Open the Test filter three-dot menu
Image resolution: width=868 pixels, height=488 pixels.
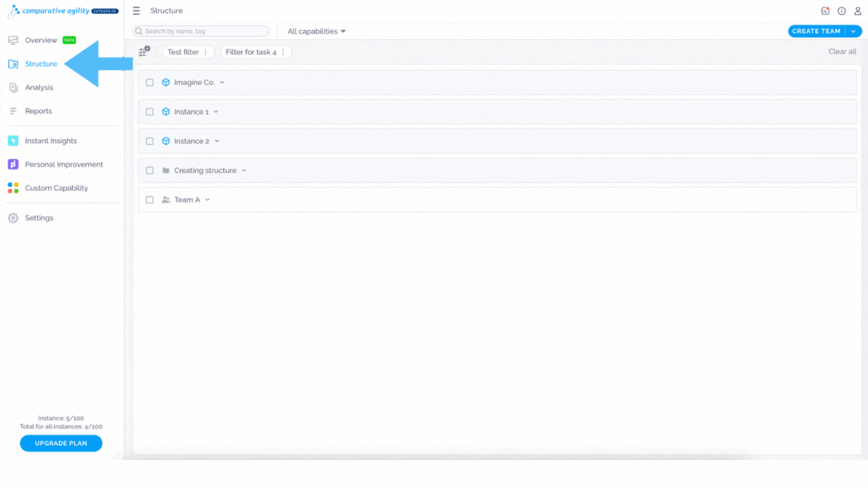(206, 52)
